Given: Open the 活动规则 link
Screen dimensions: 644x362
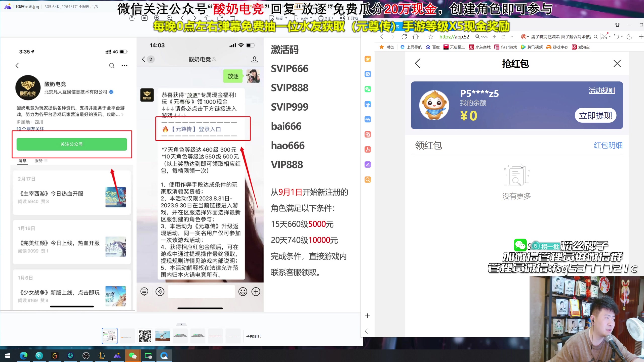Looking at the screenshot, I should pos(601,90).
